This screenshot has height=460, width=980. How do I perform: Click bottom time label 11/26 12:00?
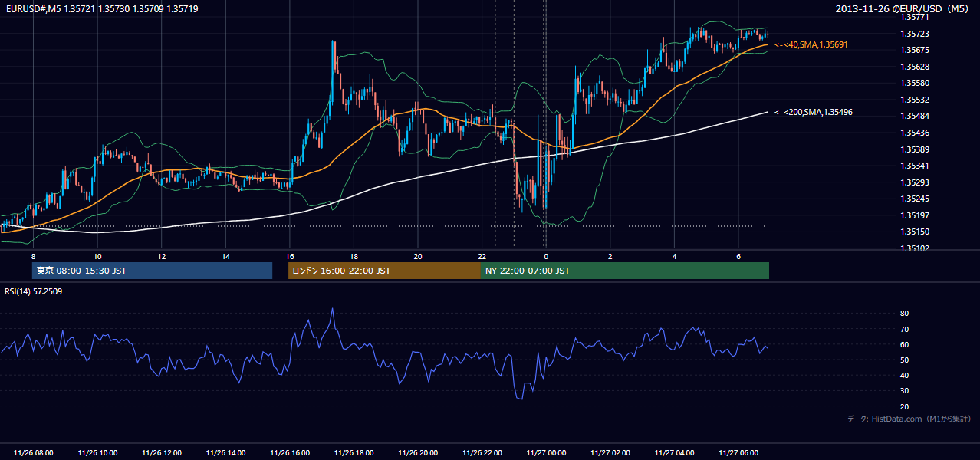pyautogui.click(x=162, y=453)
